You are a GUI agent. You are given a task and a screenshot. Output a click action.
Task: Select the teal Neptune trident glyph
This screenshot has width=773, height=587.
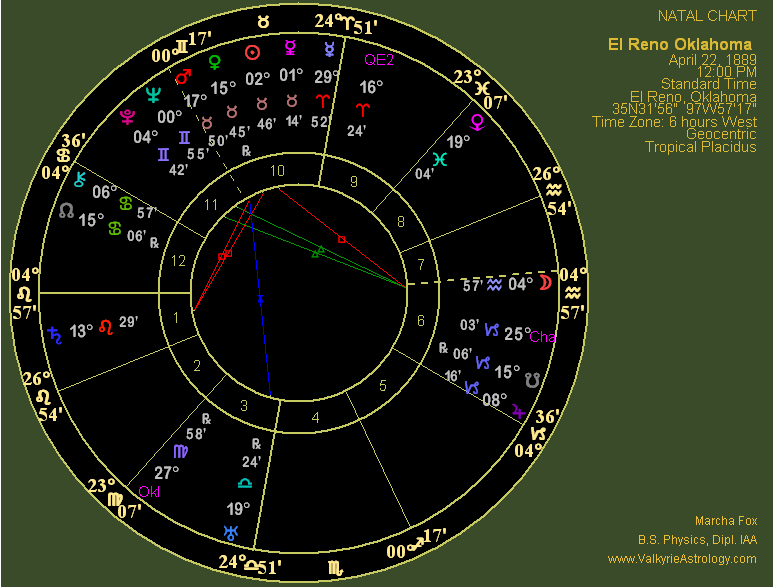pyautogui.click(x=154, y=96)
